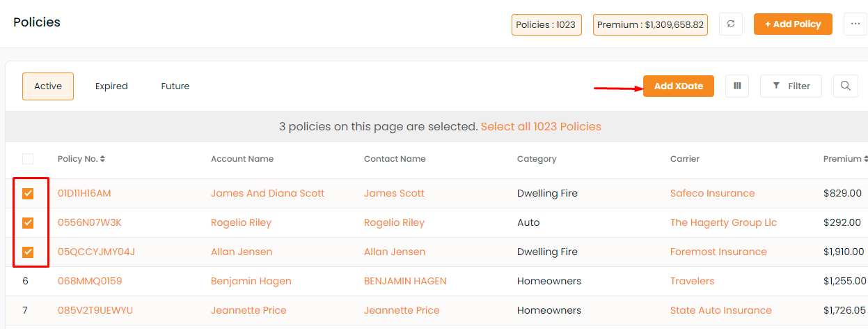The width and height of the screenshot is (868, 329).
Task: Sort by Policy No. column arrows
Action: coord(102,159)
